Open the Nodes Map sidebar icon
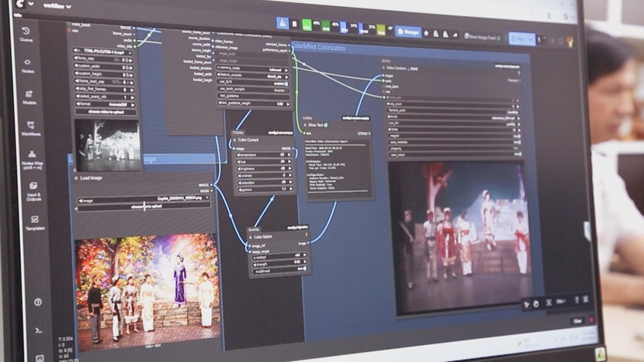The image size is (644, 362). tap(32, 160)
